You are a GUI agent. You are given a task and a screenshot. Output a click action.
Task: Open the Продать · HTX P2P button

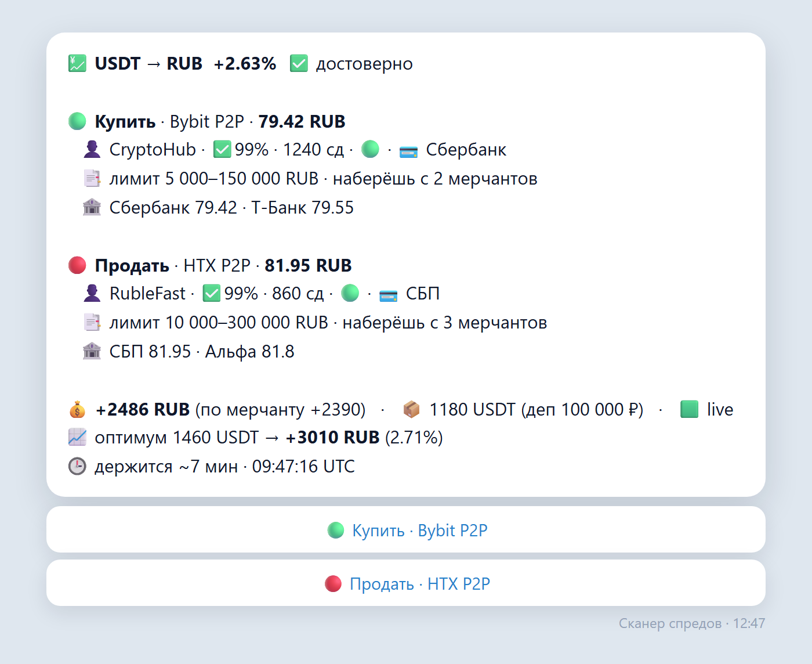point(406,583)
